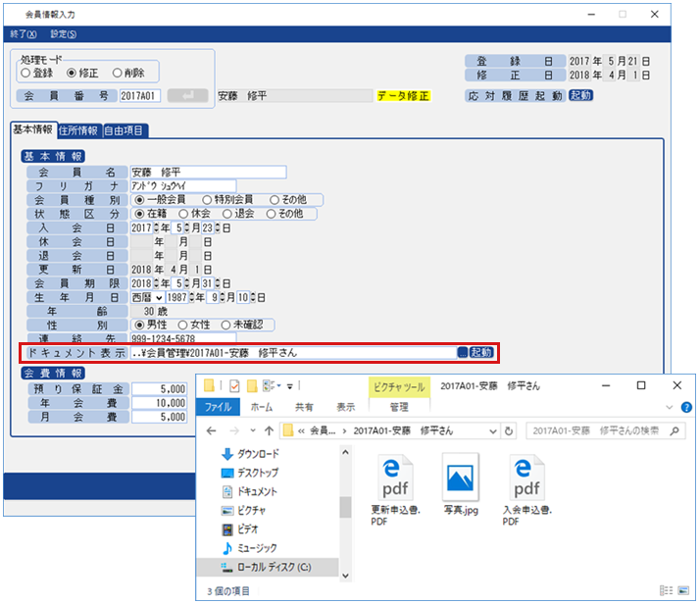
Task: Select 女性 gender
Action: click(194, 325)
